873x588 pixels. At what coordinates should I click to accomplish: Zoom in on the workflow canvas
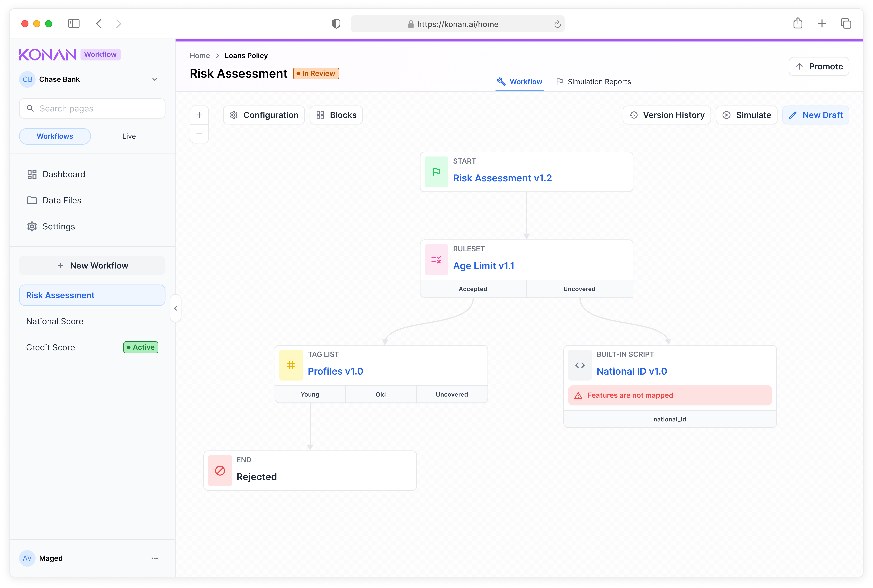point(199,115)
